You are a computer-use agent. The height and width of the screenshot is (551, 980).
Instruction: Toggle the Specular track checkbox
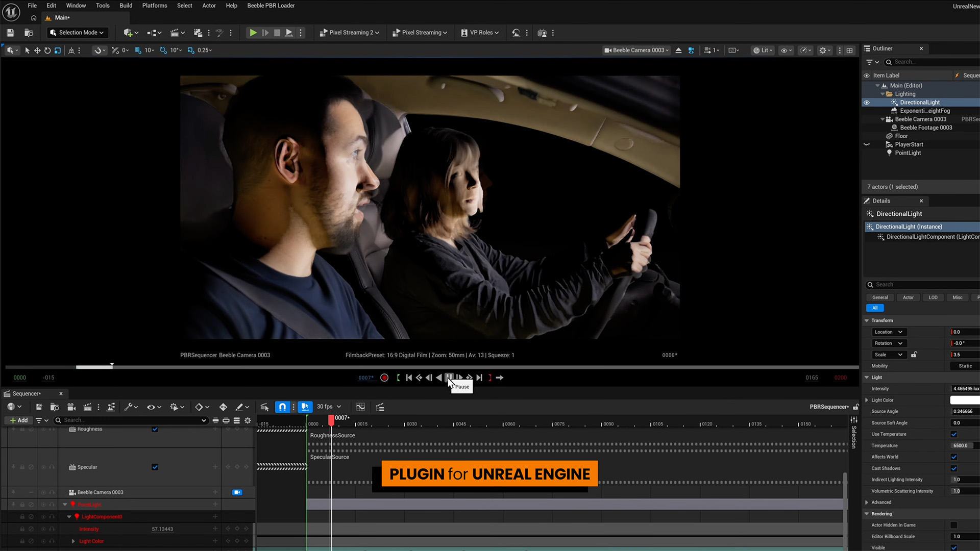coord(155,467)
